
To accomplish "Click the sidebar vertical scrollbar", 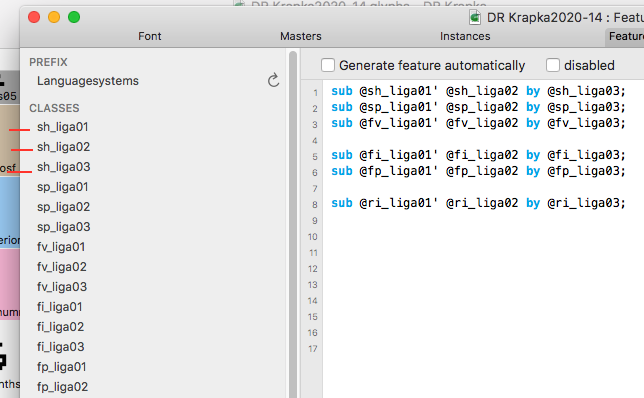I will point(293,224).
